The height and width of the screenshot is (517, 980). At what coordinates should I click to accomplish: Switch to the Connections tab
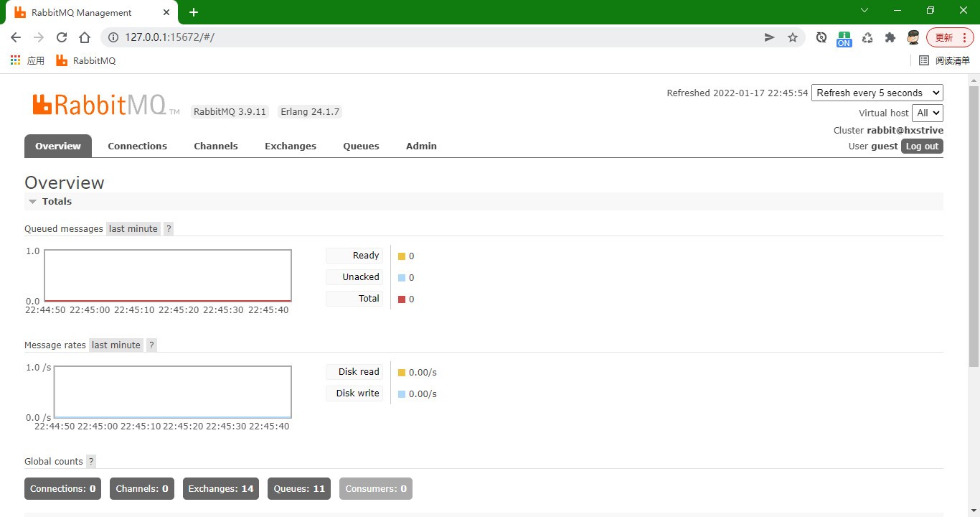click(x=137, y=146)
